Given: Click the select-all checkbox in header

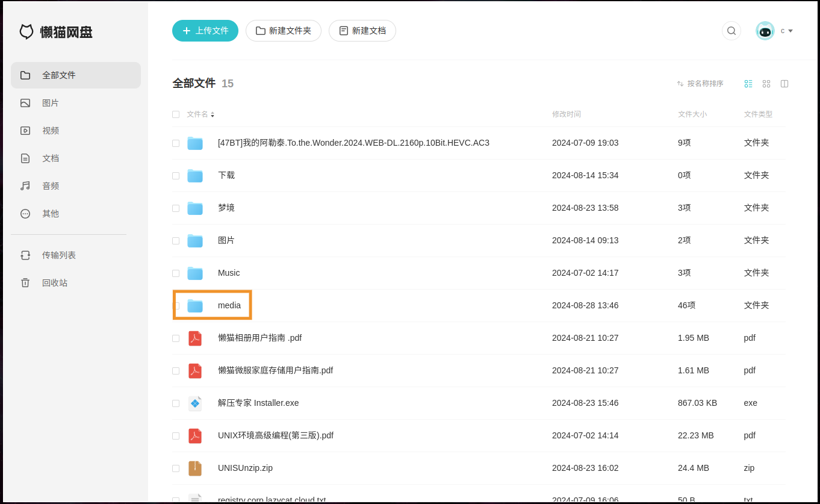Looking at the screenshot, I should 176,114.
